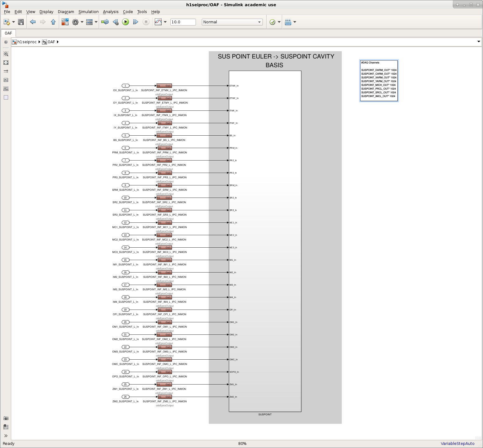Click the Update Diagram refresh icon

coord(105,22)
